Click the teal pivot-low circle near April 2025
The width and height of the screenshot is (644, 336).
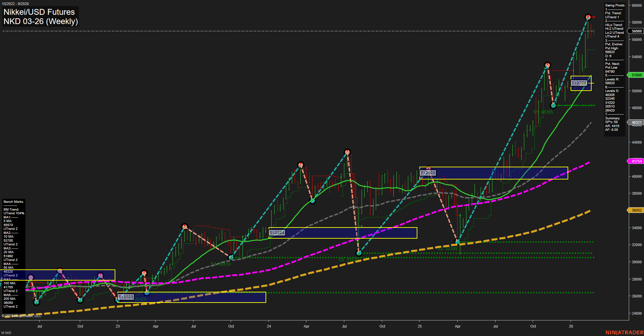click(x=458, y=242)
